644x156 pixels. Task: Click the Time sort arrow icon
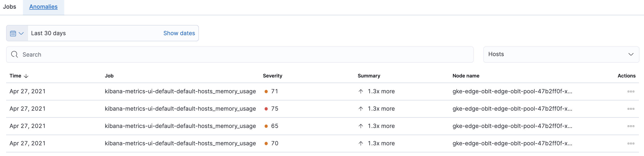pos(26,76)
